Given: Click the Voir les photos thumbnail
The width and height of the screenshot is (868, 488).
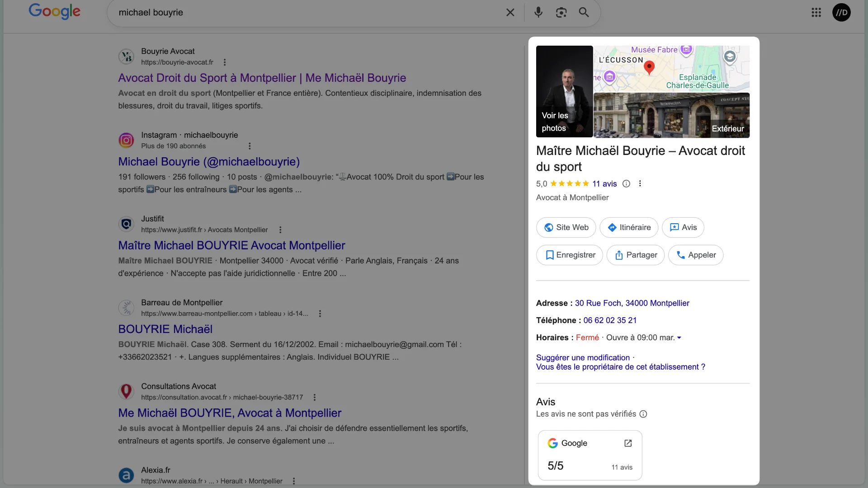Looking at the screenshot, I should (x=563, y=91).
